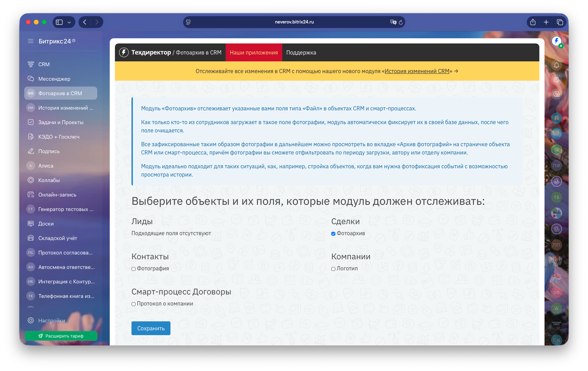The image size is (588, 371).
Task: Open the Наши приложения tab
Action: pyautogui.click(x=254, y=52)
